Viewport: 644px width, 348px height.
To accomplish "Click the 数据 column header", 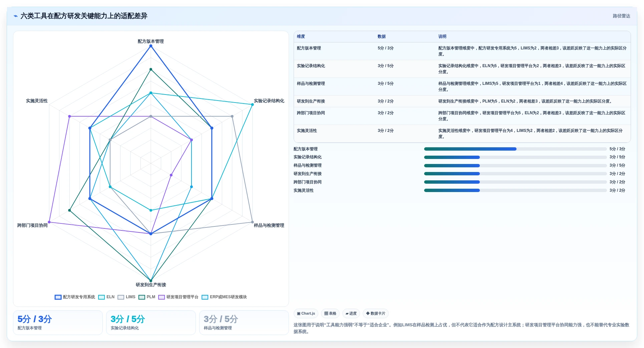I will 382,36.
